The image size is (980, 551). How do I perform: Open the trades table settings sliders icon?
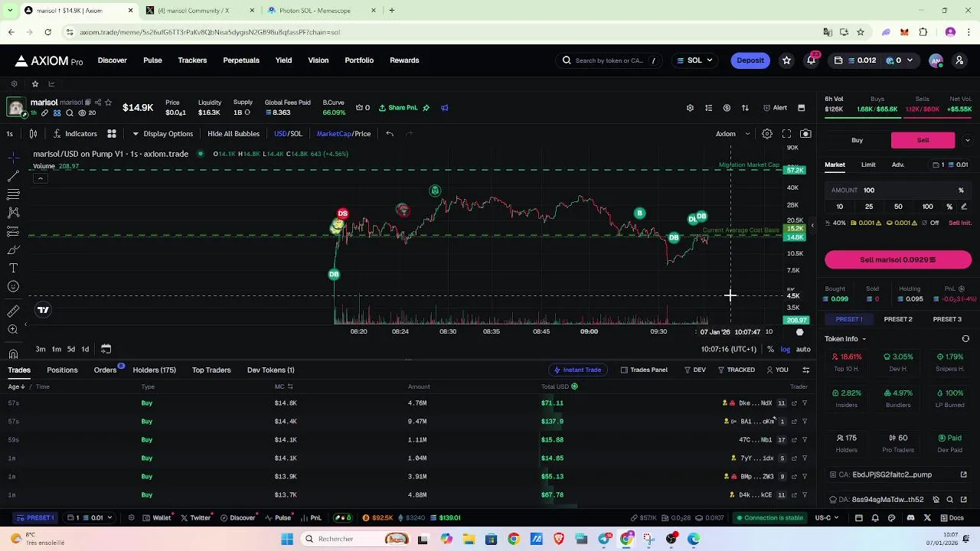click(x=805, y=370)
